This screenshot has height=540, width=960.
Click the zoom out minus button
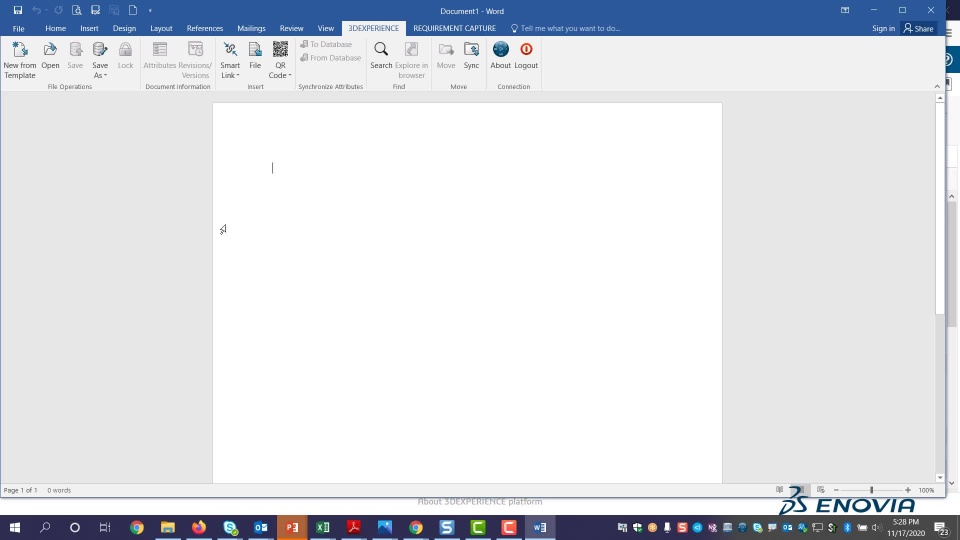pos(836,490)
